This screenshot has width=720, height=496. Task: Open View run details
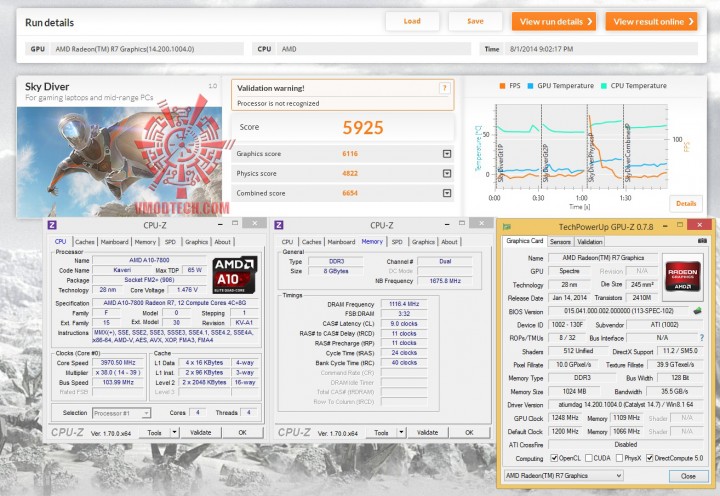(x=554, y=22)
